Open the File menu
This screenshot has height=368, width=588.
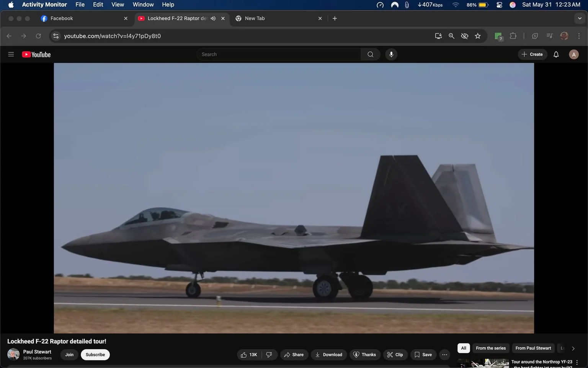80,5
